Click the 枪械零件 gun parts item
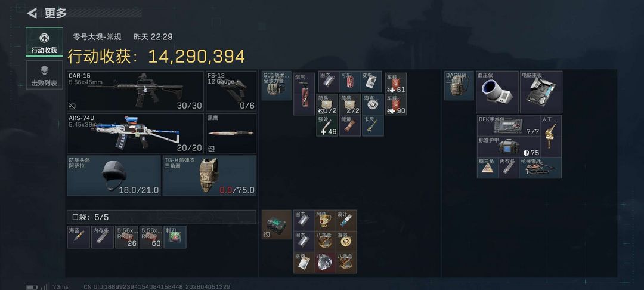Image resolution: width=644 pixels, height=290 pixels. click(x=540, y=168)
